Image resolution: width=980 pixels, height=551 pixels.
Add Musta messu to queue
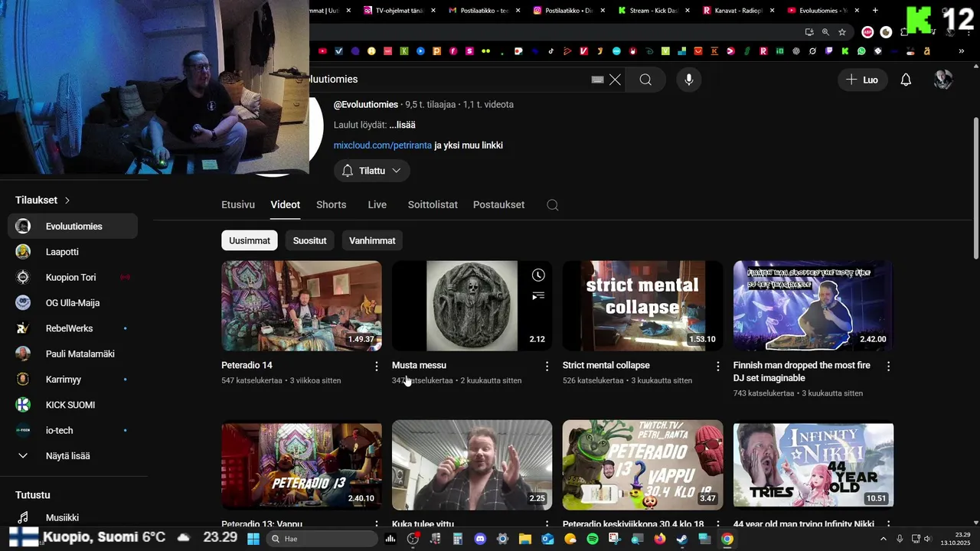538,295
